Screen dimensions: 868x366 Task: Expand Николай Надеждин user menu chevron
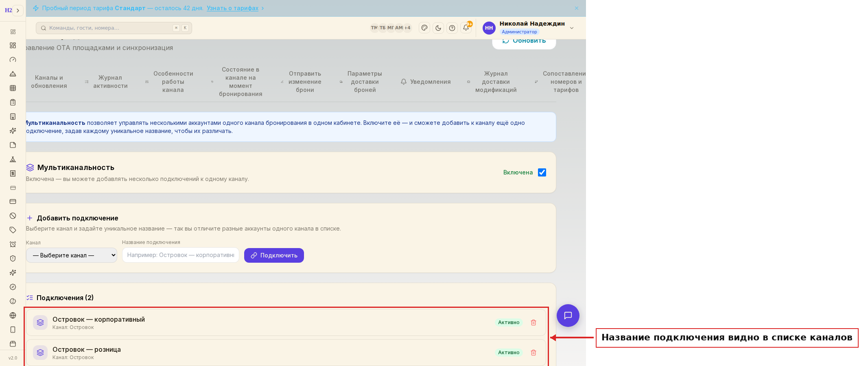point(572,28)
